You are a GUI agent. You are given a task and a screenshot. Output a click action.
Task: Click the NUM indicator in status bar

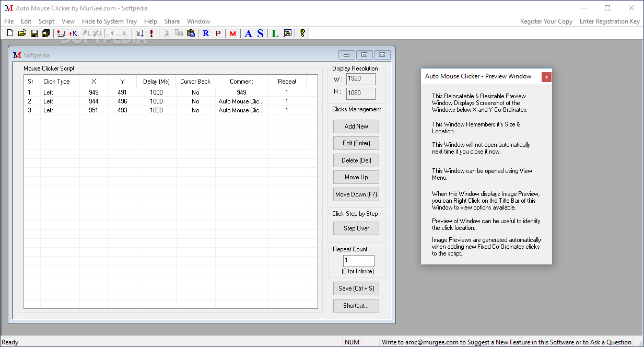click(x=352, y=342)
